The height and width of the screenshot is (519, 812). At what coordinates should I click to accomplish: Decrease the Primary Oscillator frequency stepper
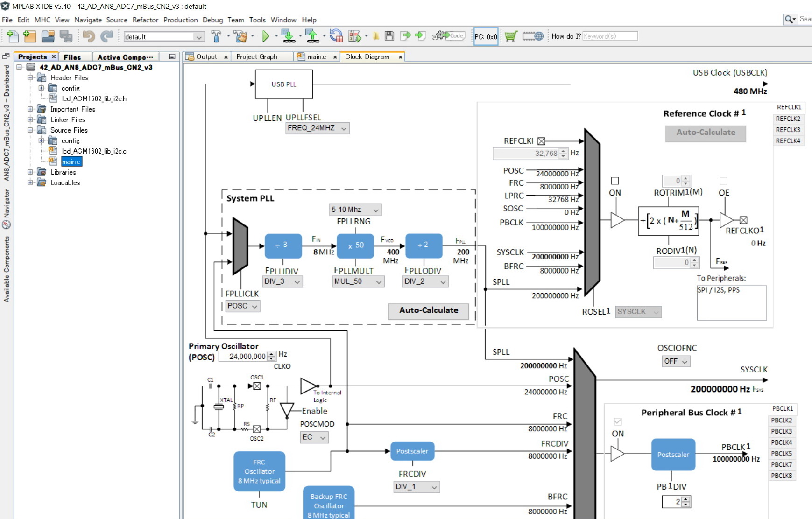coord(272,359)
